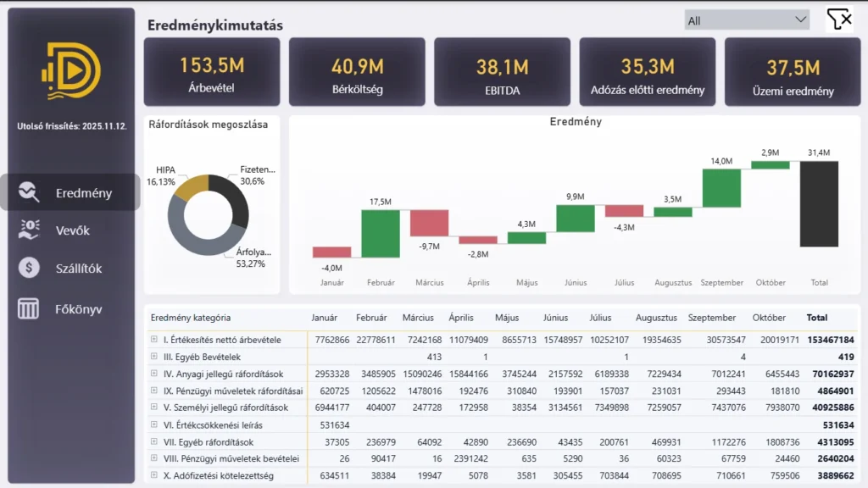Click the Főkönyv ledger icon
Image resolution: width=868 pixels, height=488 pixels.
pyautogui.click(x=29, y=308)
